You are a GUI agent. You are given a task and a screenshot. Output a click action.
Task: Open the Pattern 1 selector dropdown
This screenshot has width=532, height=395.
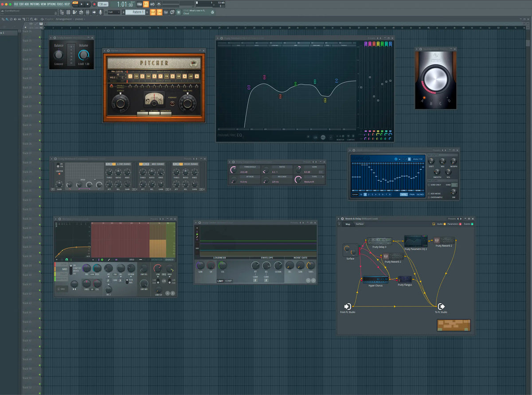(135, 12)
